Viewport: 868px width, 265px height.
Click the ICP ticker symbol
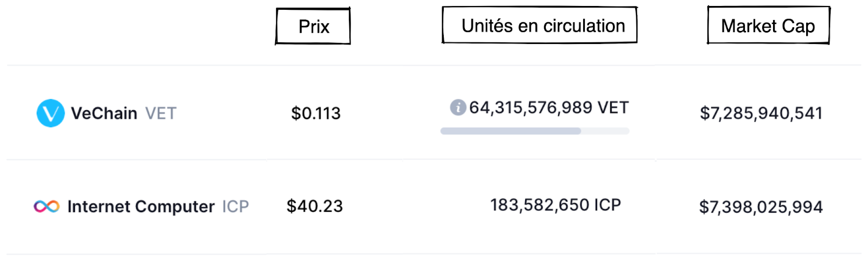pos(235,206)
